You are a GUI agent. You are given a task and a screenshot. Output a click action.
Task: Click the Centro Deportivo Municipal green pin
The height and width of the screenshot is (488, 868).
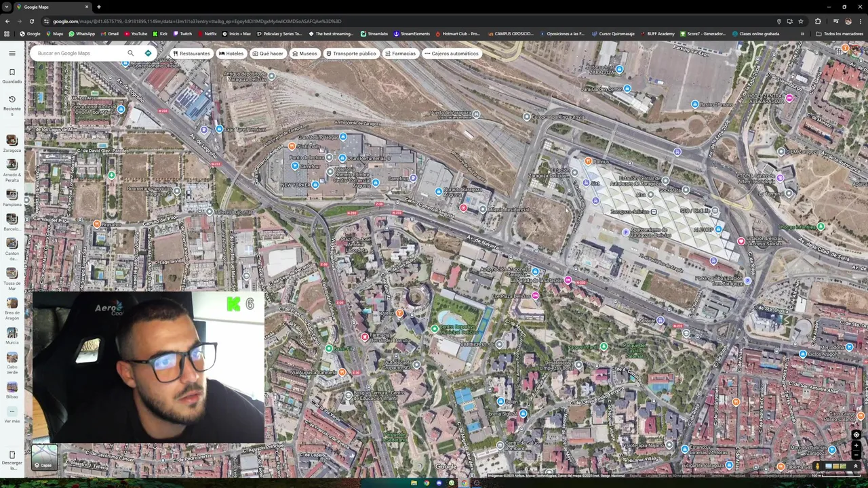434,329
